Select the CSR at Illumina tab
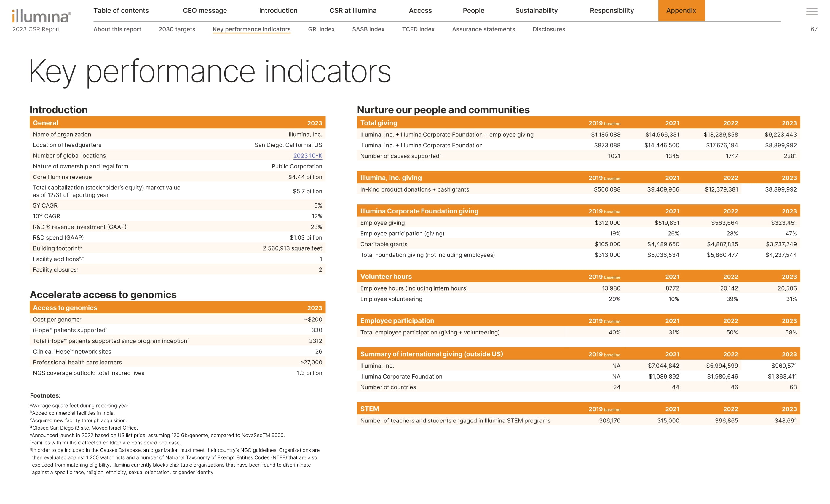This screenshot has height=504, width=830. coord(353,11)
